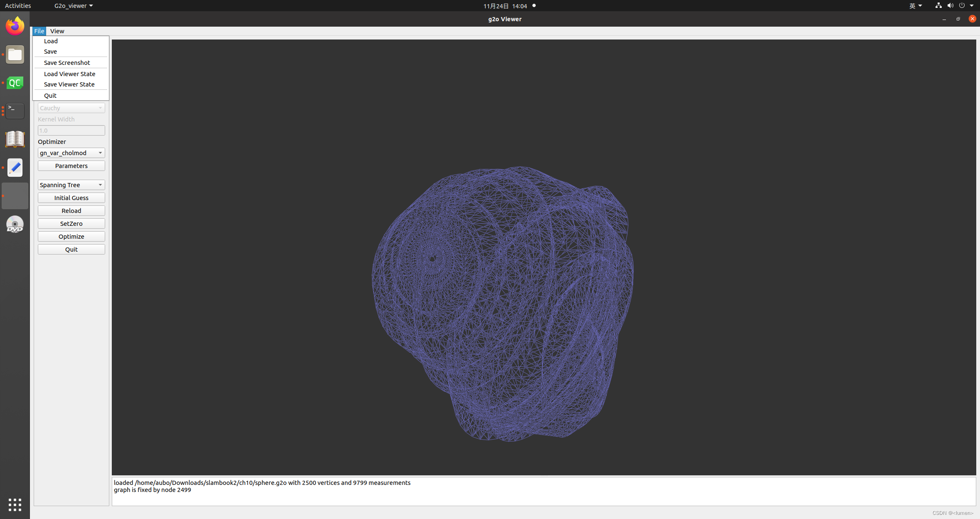Screen dimensions: 980x519
Task: Open the Files manager dock icon
Action: tap(15, 55)
